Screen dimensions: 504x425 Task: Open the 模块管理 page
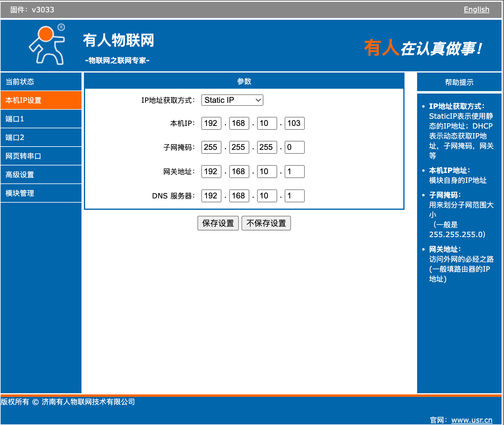click(41, 193)
